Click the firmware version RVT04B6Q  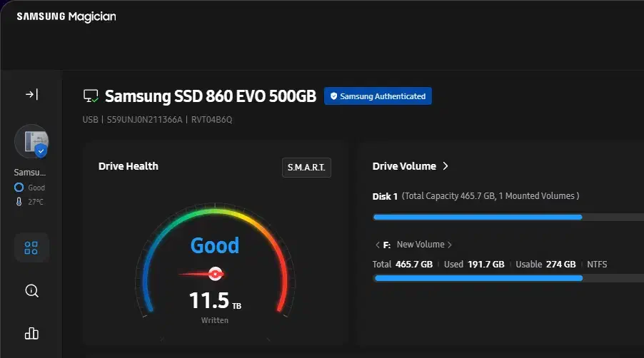(x=211, y=120)
